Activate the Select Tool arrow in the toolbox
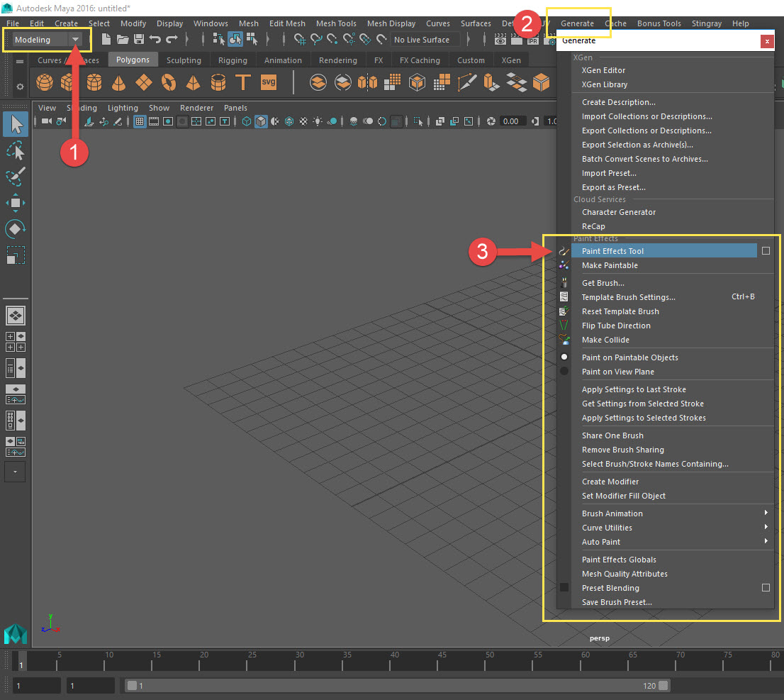 point(16,124)
